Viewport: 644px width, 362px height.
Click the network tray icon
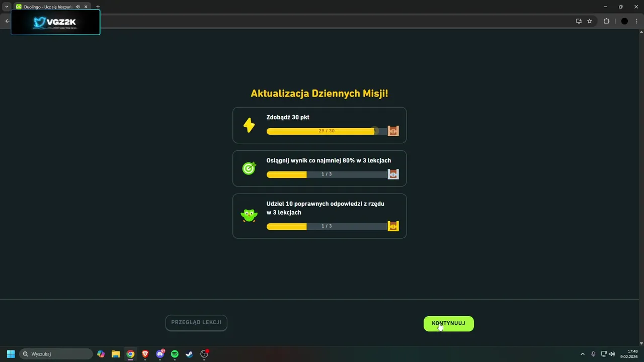click(x=604, y=354)
